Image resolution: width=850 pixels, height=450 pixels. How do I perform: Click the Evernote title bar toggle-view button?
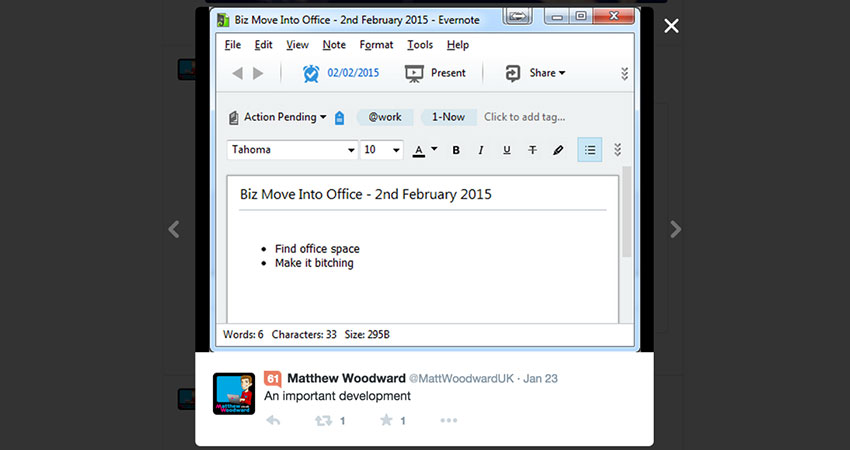coord(518,16)
